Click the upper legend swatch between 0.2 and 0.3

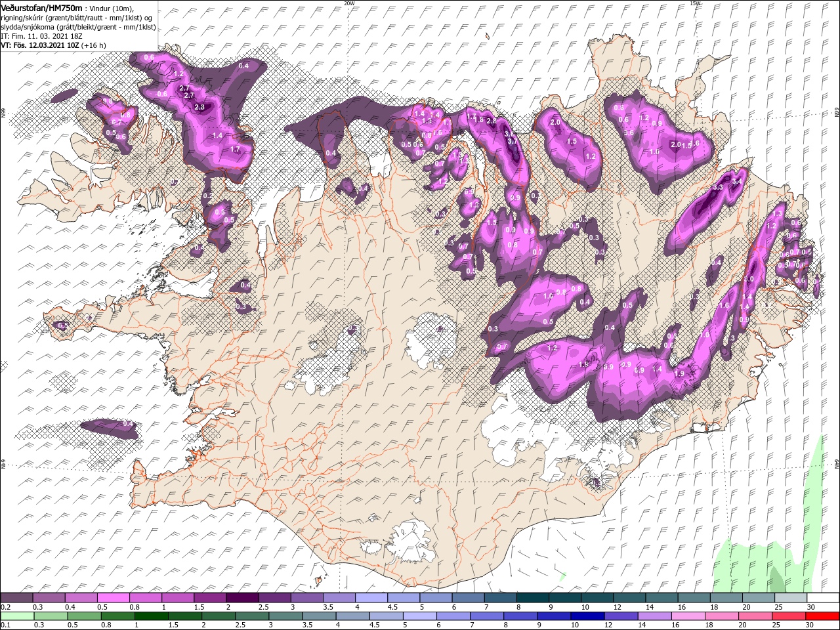click(17, 597)
